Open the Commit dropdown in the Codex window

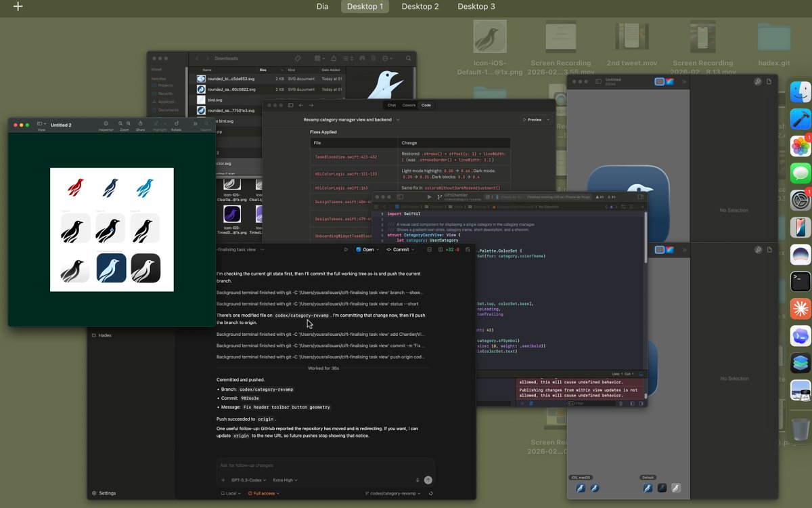400,249
